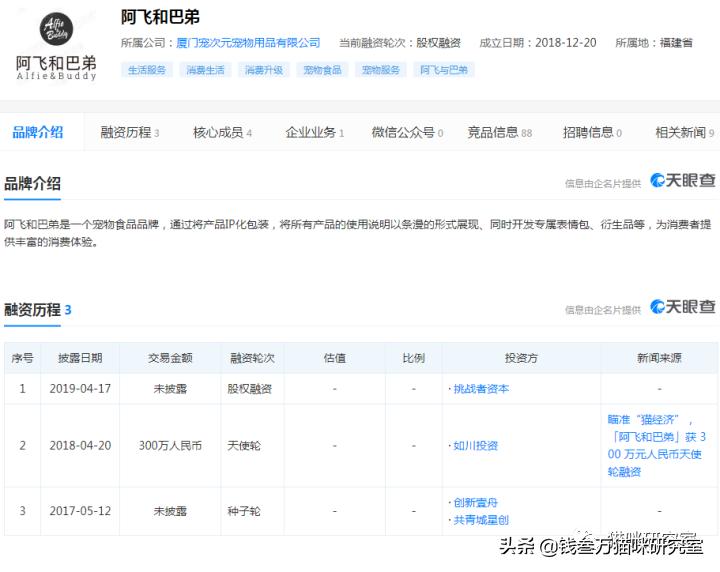Switch to the 企业业务 tab
This screenshot has height=572, width=720.
click(x=315, y=132)
